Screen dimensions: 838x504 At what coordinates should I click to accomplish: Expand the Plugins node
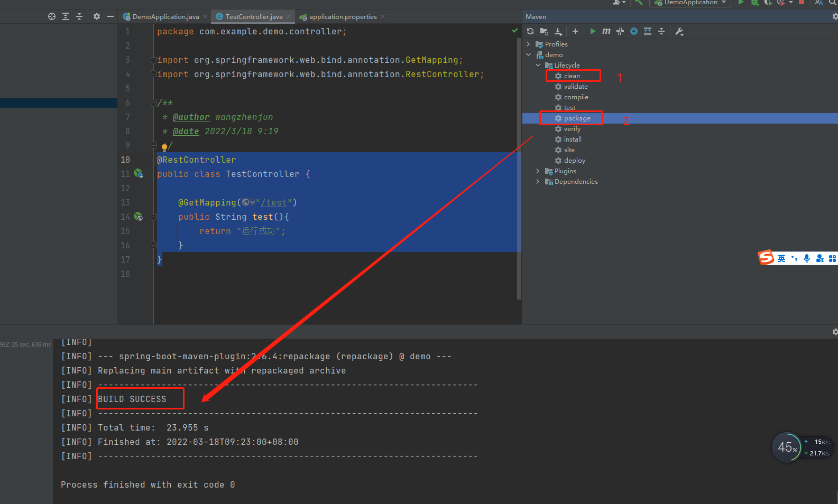[x=538, y=171]
